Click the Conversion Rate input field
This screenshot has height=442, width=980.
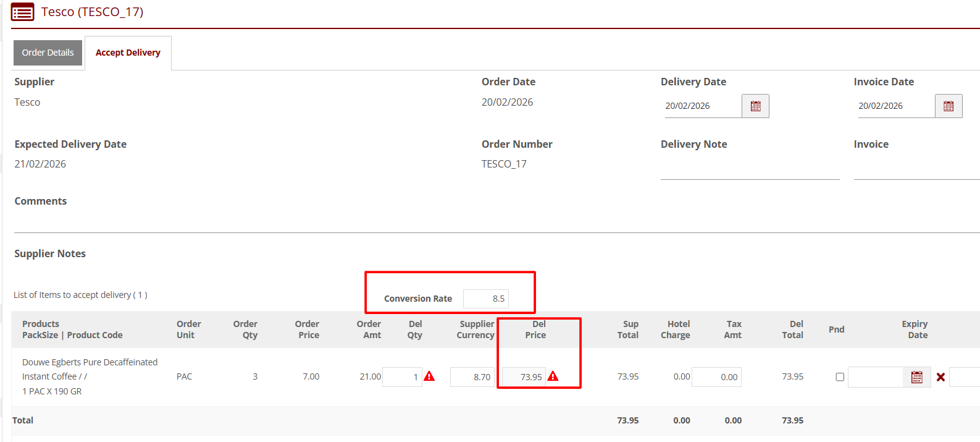(x=485, y=299)
